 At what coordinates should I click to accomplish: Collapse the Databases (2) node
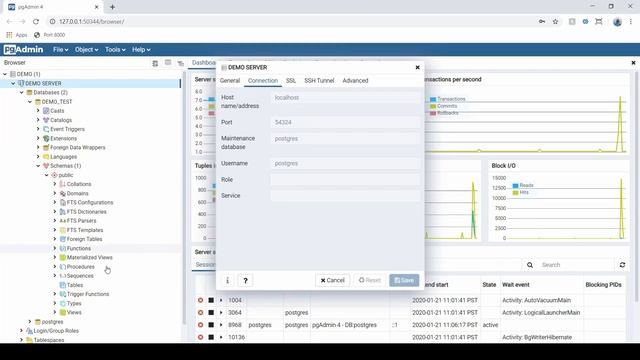click(x=22, y=93)
